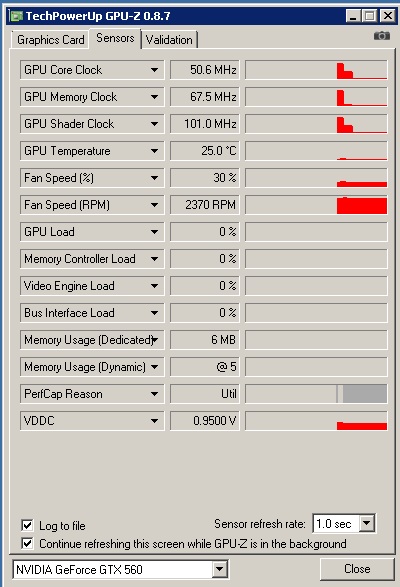Switch to the Validation tab
Viewport: 400px width, 587px height.
pyautogui.click(x=169, y=40)
